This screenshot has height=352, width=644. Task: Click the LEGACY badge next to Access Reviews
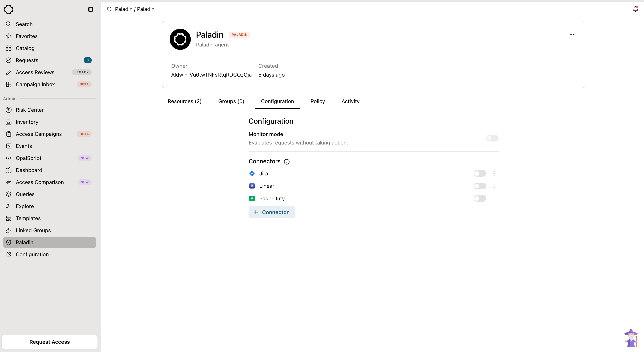[x=82, y=72]
